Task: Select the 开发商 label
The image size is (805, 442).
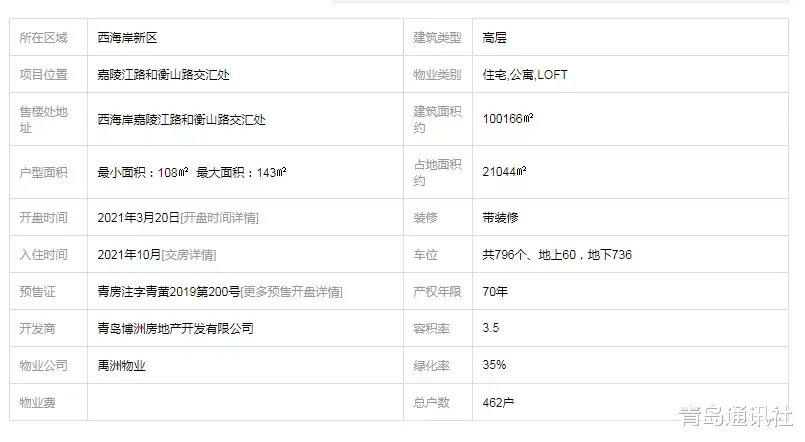Action: [x=37, y=329]
